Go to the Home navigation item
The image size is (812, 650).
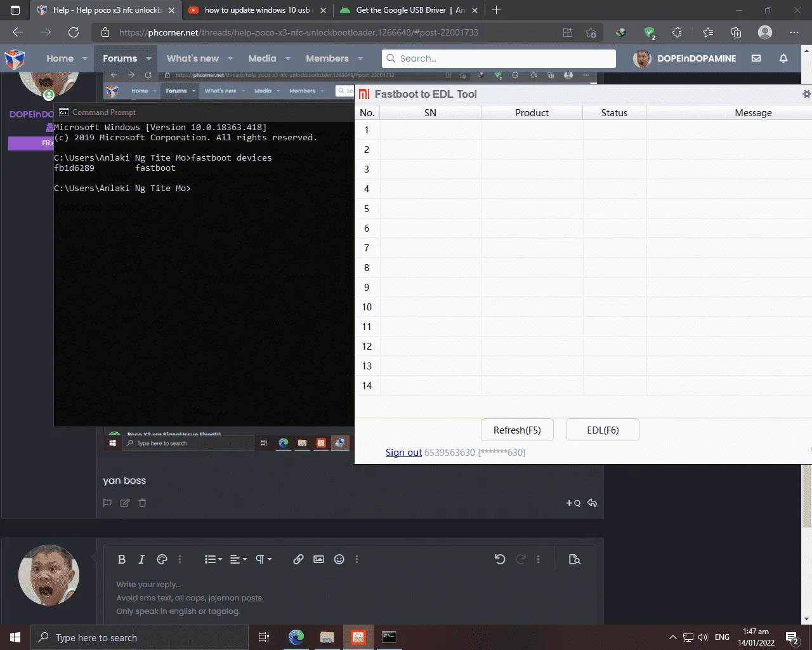point(60,58)
